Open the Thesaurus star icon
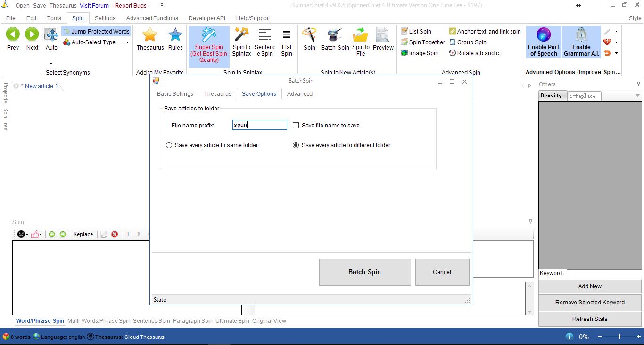Viewport: 644px width, 345px height. coord(150,35)
